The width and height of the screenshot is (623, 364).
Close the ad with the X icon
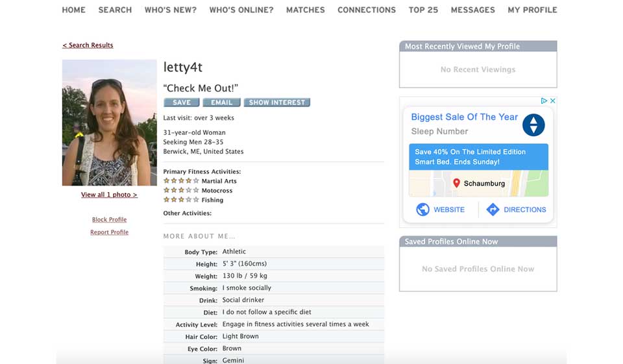tap(553, 101)
